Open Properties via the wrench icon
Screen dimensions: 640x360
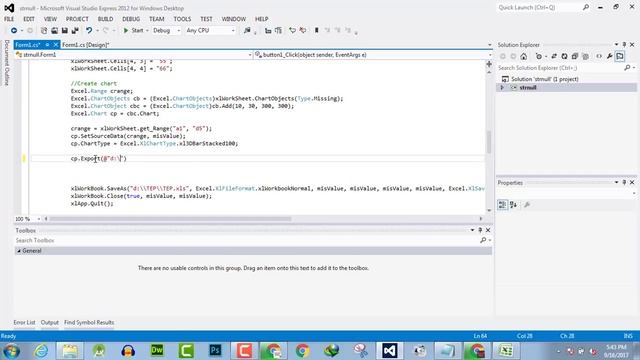point(609,56)
